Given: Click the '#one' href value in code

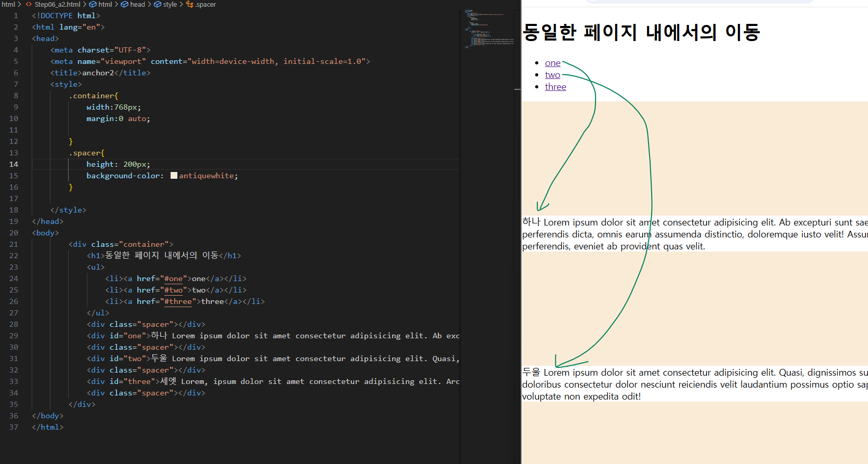Looking at the screenshot, I should (x=174, y=279).
